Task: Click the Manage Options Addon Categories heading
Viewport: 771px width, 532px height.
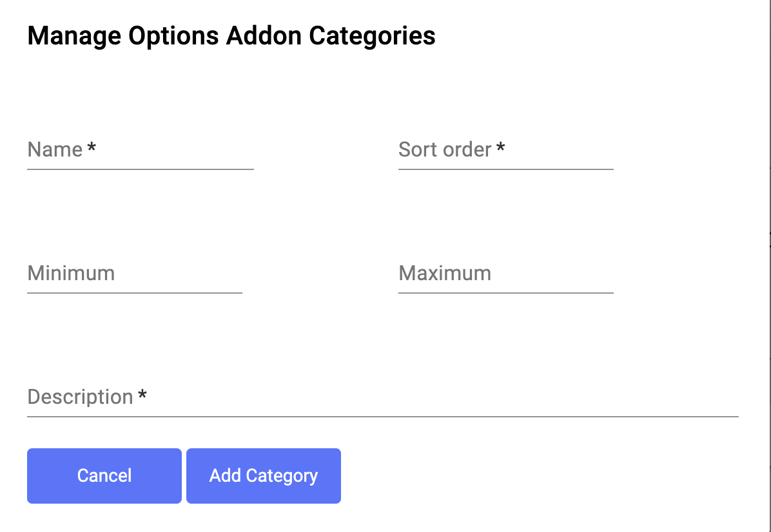Action: point(231,36)
